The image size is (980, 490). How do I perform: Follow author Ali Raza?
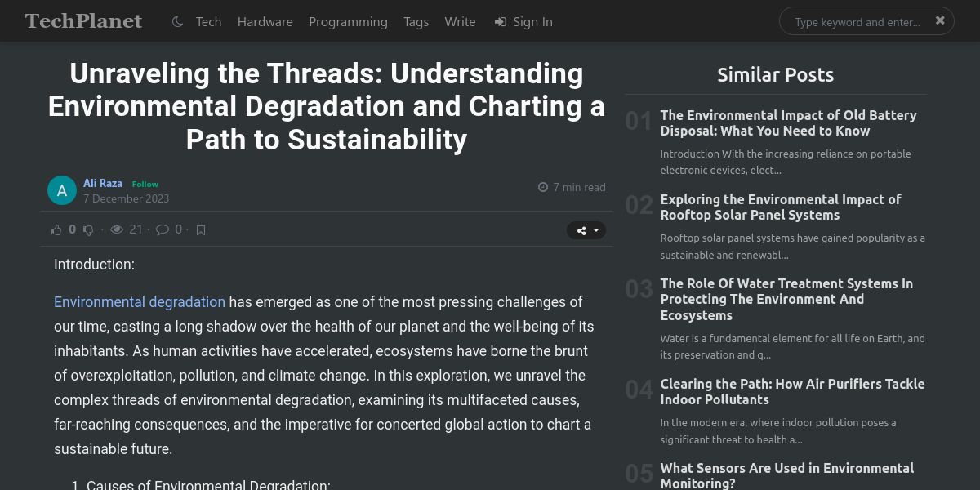click(145, 184)
